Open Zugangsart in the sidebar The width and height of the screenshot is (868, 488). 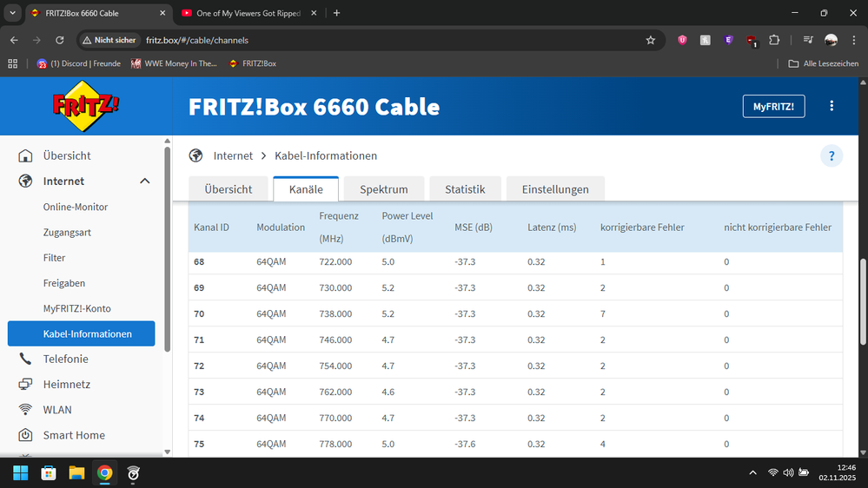click(67, 232)
